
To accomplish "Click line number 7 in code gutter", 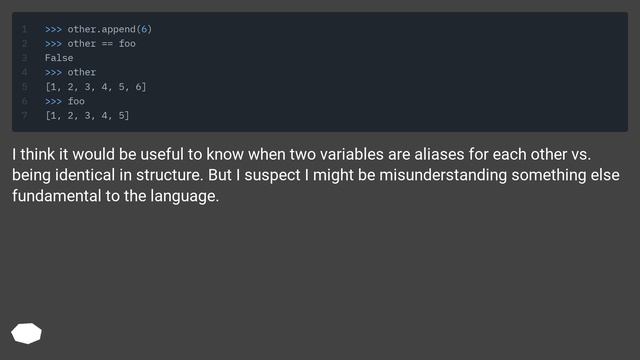I will [25, 116].
